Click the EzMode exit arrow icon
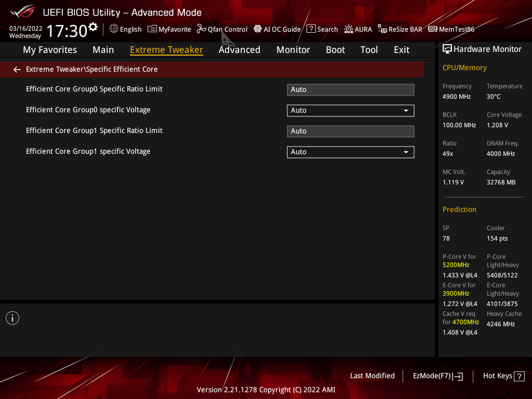Viewport: 532px width, 399px height. coord(458,376)
